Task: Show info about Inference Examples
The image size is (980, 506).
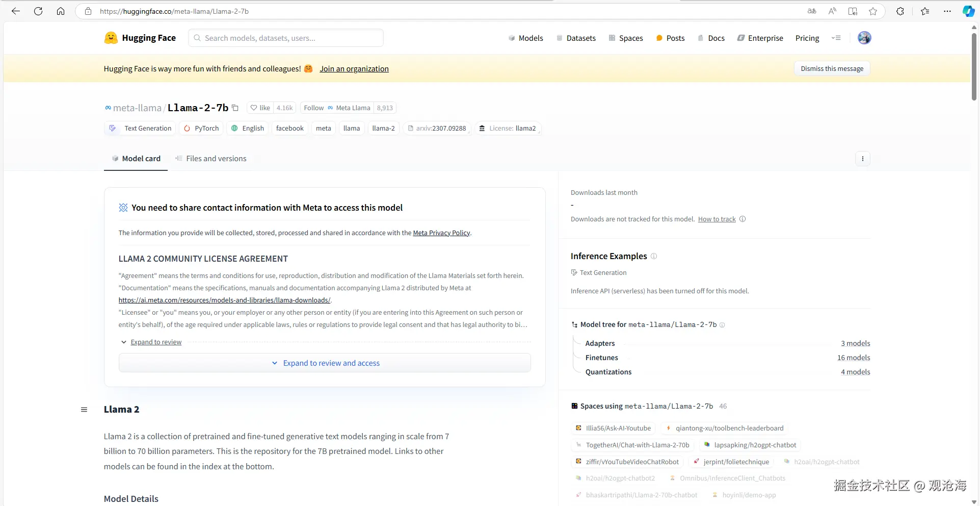Action: 654,256
